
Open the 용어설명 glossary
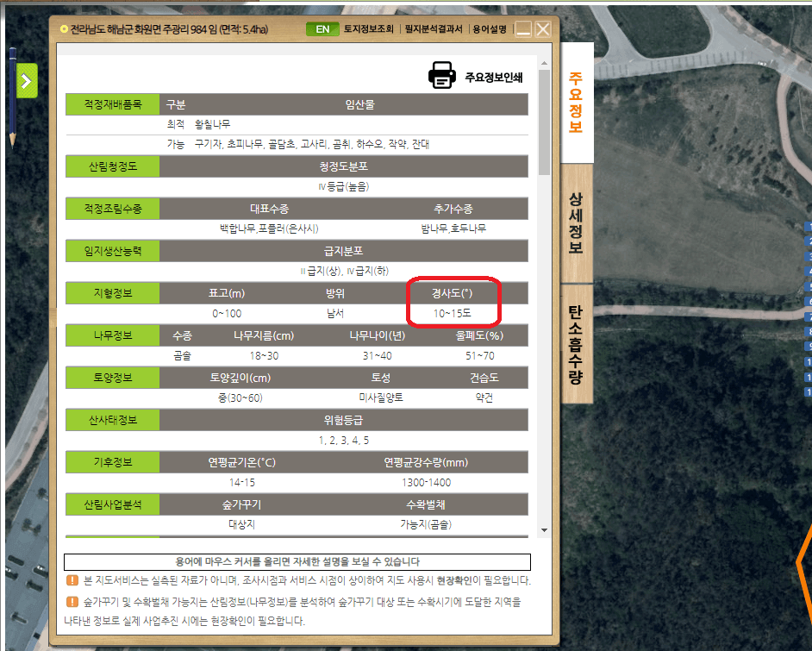click(491, 28)
